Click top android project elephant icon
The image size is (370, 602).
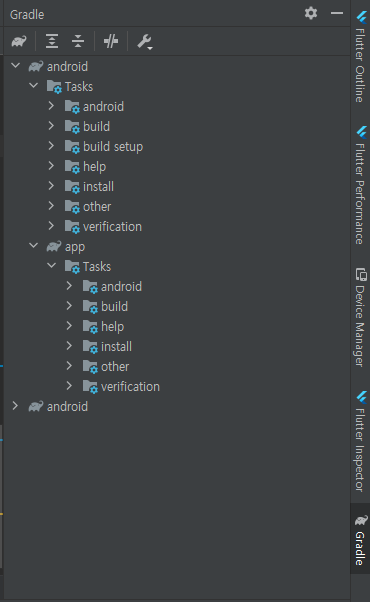coord(36,66)
